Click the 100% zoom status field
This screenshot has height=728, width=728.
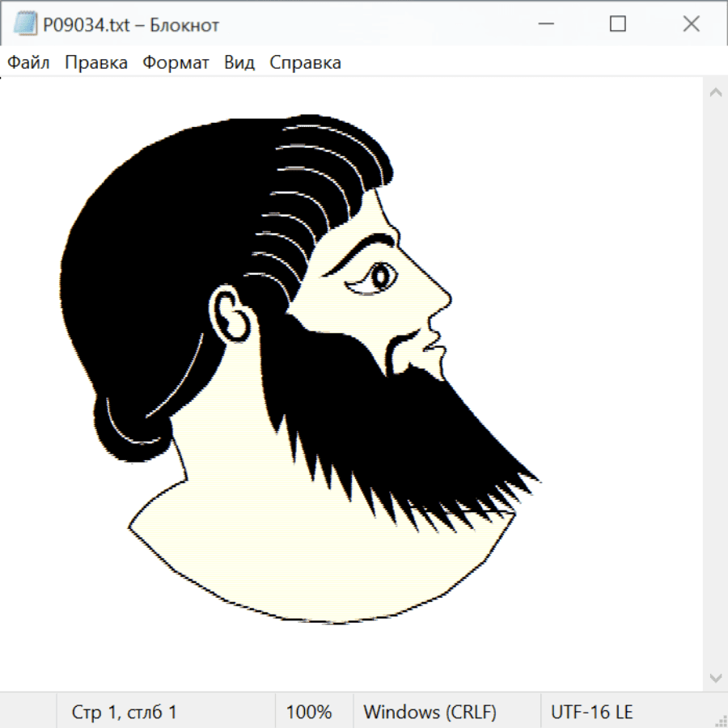click(309, 712)
